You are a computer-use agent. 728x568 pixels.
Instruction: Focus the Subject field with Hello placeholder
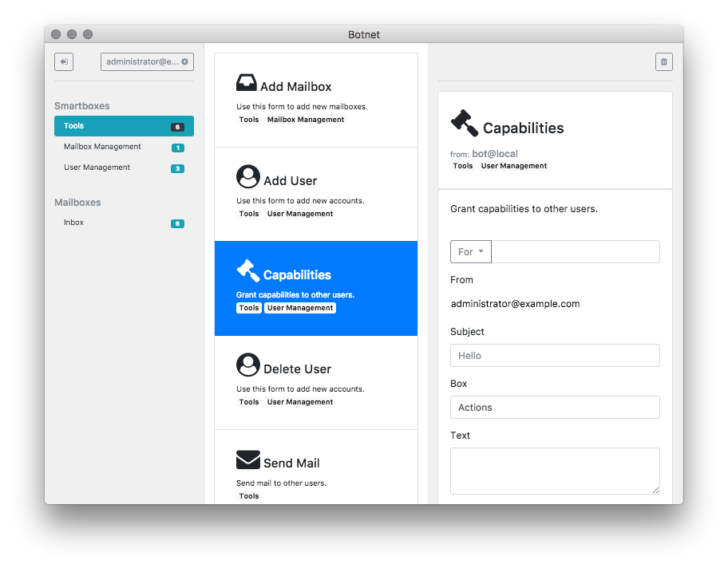[555, 356]
